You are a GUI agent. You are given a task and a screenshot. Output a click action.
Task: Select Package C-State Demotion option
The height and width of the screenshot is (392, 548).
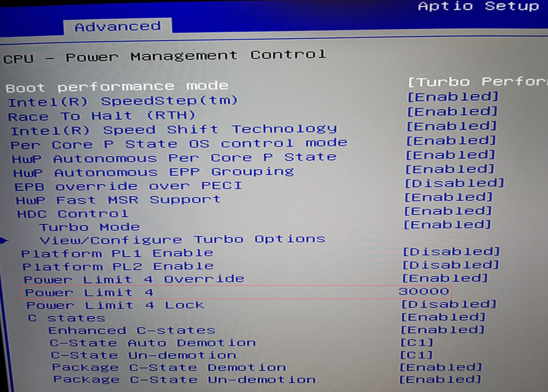(x=169, y=367)
